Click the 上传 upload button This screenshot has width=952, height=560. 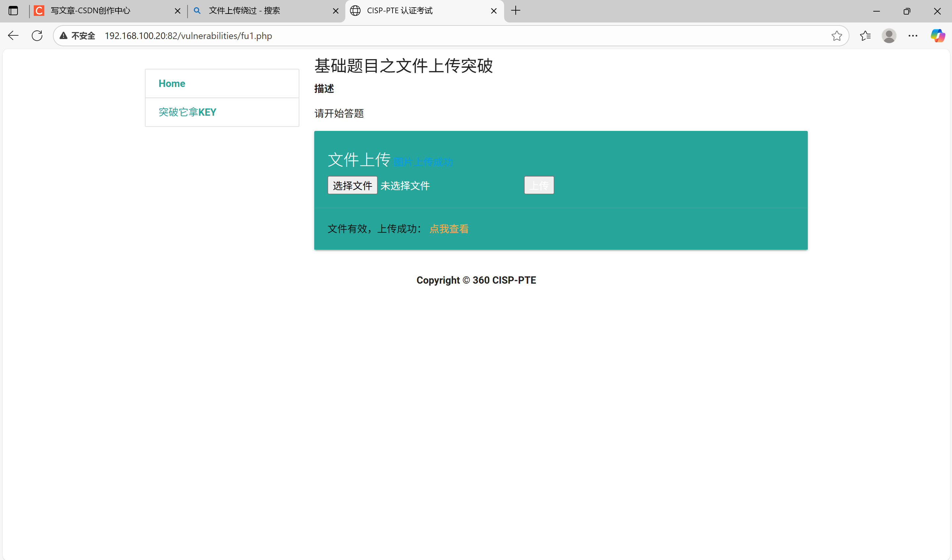click(x=539, y=185)
